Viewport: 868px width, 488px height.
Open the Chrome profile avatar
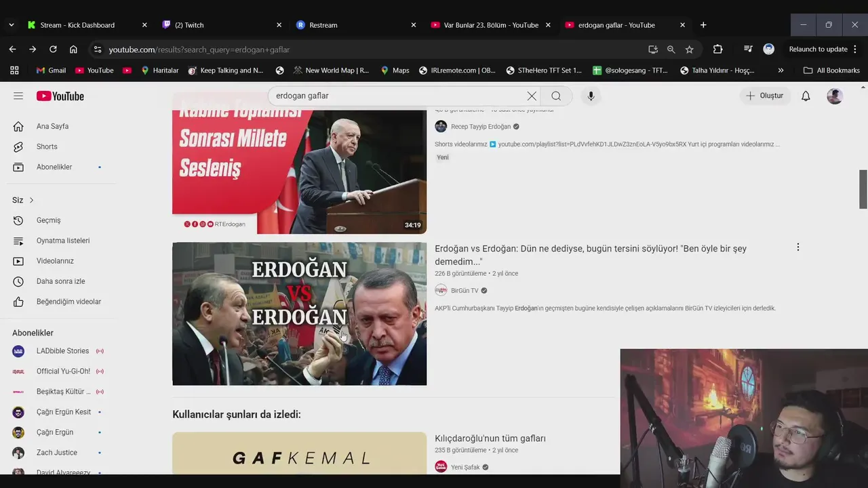(x=768, y=49)
